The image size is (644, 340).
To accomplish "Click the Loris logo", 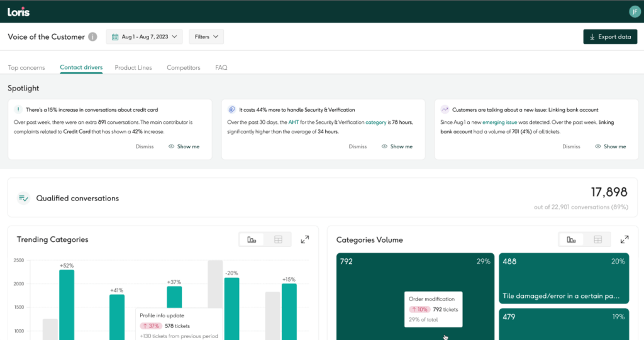I will click(x=19, y=11).
